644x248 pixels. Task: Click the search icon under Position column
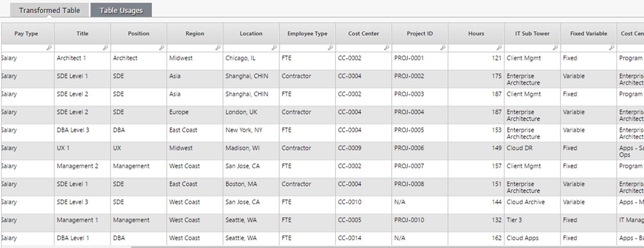[x=162, y=48]
